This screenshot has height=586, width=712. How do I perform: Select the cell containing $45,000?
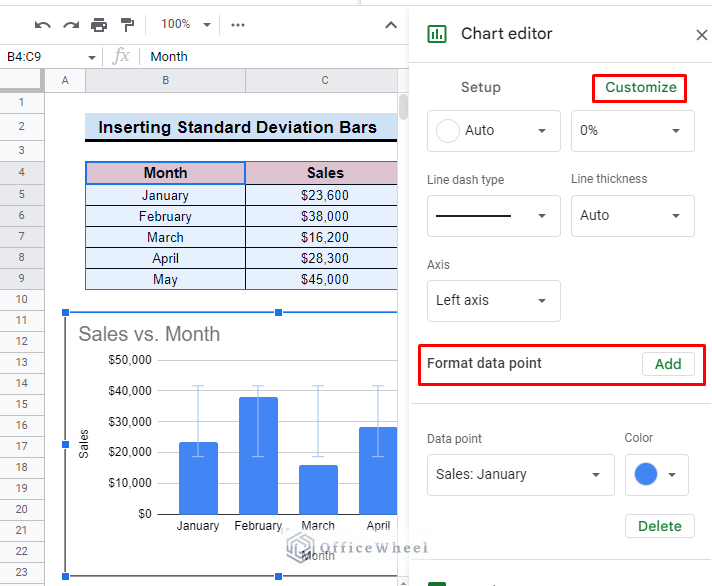click(325, 280)
